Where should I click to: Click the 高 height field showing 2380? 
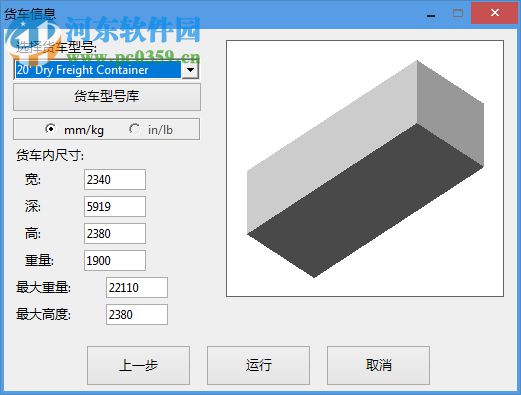point(115,234)
